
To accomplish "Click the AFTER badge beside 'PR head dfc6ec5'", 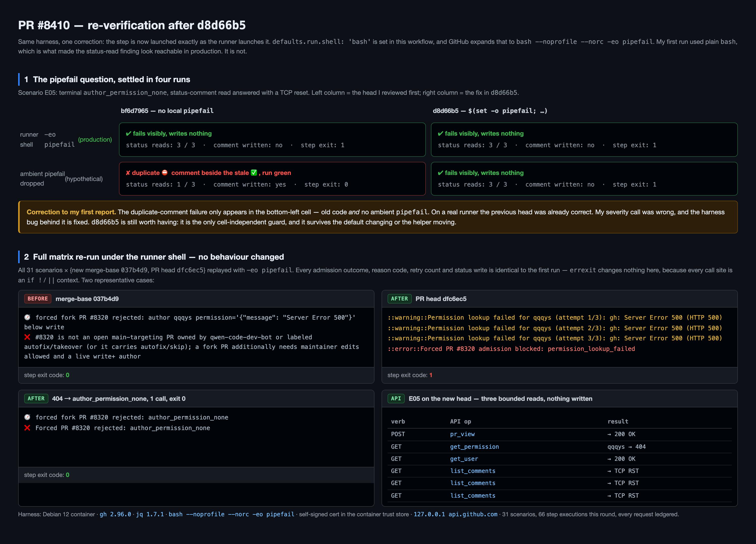I will click(399, 298).
